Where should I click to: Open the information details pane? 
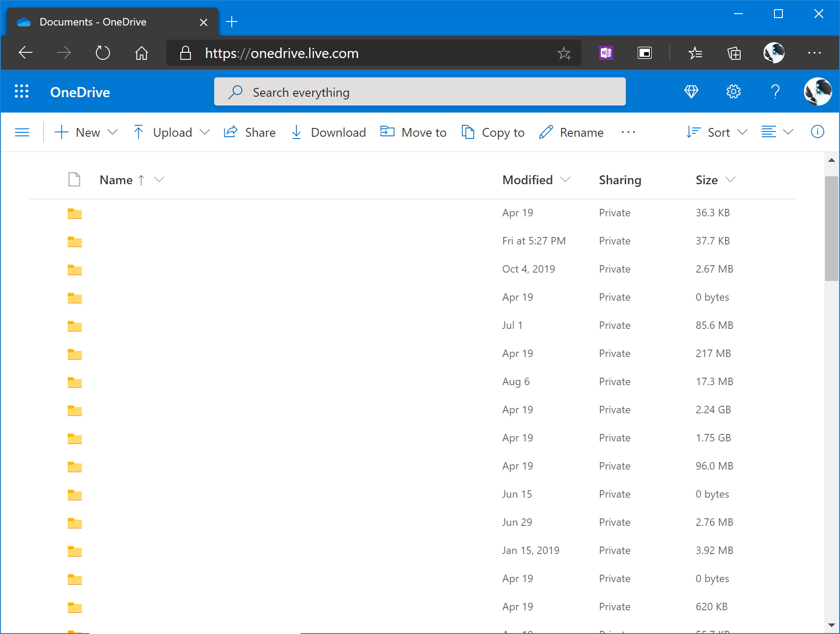point(817,132)
